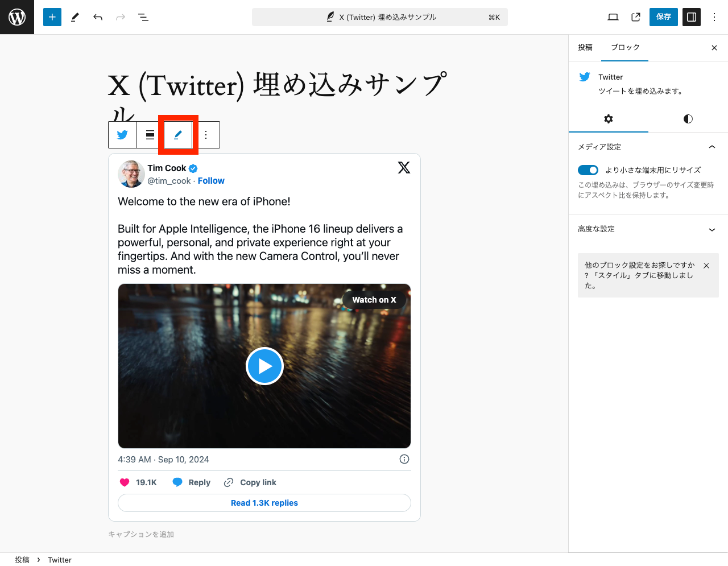
Task: Click Watch on X button
Action: (x=374, y=300)
